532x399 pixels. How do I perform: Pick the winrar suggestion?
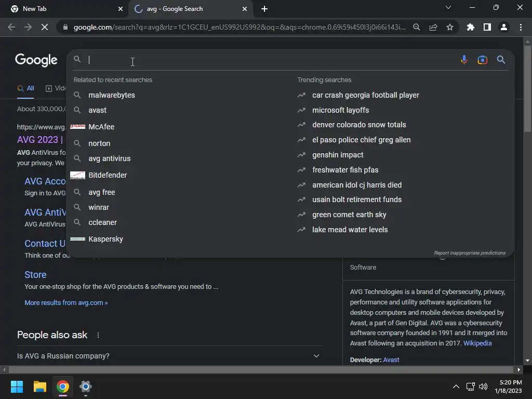point(98,207)
